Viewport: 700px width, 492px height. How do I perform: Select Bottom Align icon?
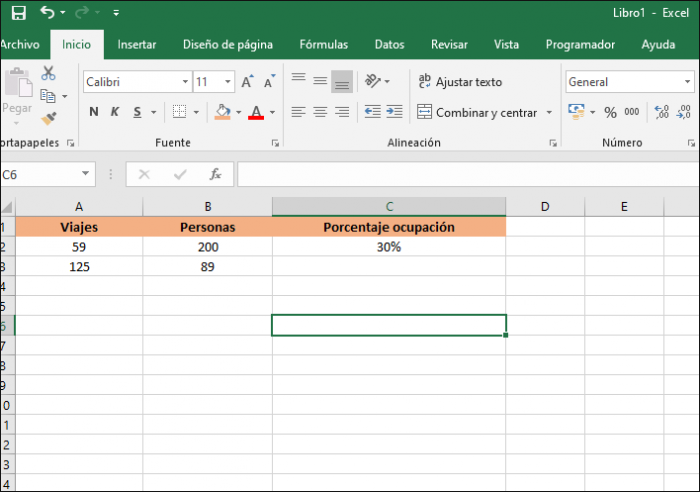click(x=342, y=81)
